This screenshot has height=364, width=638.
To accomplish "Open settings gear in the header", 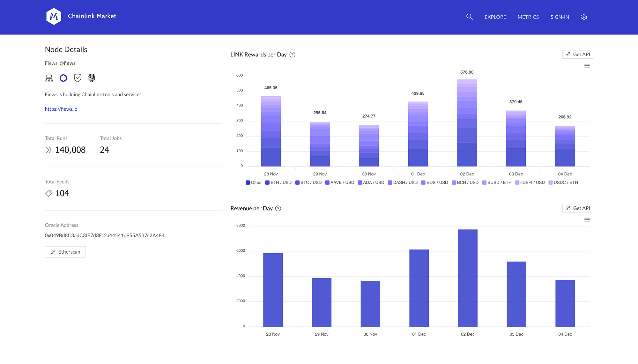I will coord(584,17).
